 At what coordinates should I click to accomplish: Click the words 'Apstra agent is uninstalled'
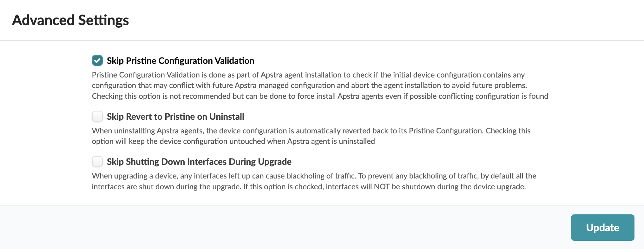pos(331,141)
